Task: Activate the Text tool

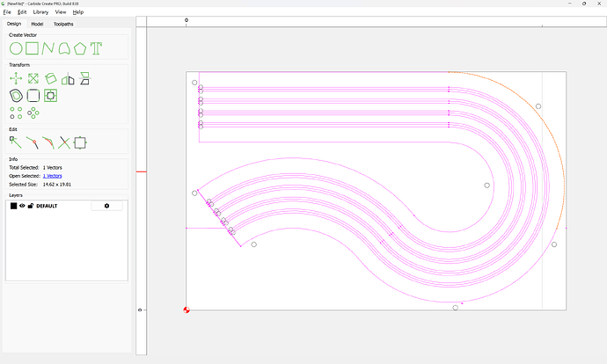Action: coord(96,48)
